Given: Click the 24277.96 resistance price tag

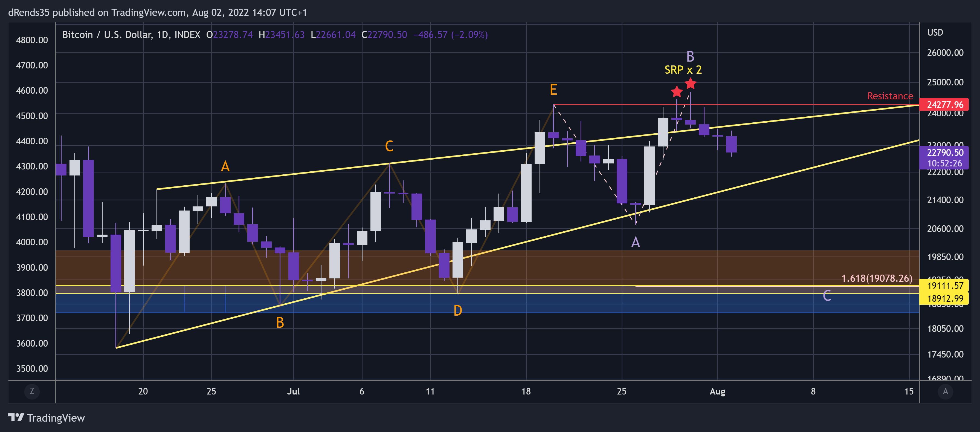Looking at the screenshot, I should [x=944, y=105].
